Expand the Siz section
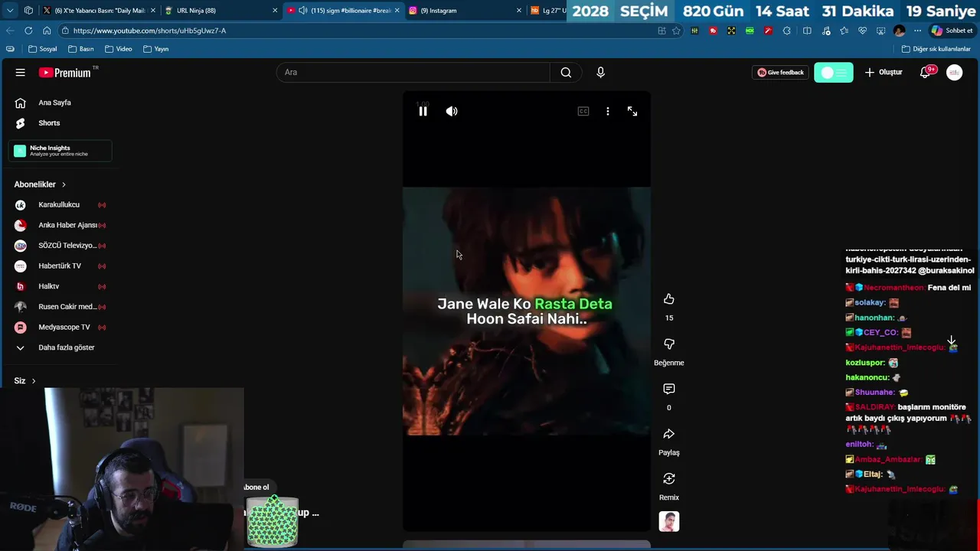Viewport: 980px width, 551px height. (24, 380)
